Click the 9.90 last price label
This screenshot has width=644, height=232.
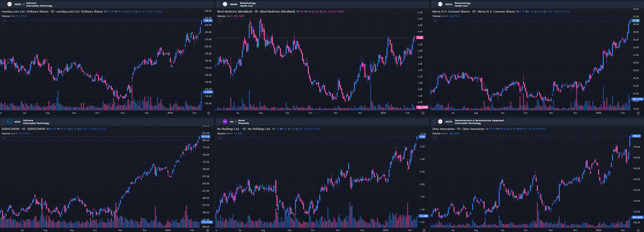pyautogui.click(x=422, y=137)
